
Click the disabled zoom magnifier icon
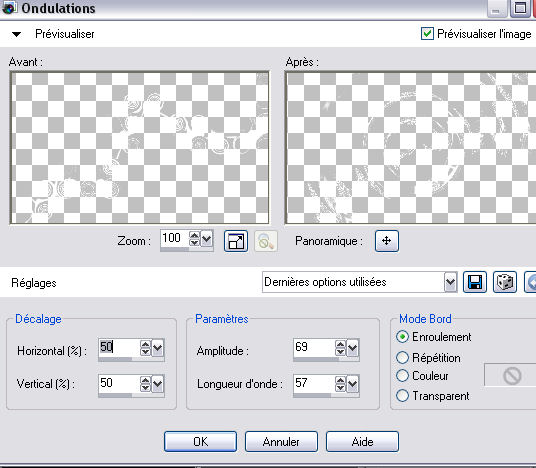pos(266,241)
